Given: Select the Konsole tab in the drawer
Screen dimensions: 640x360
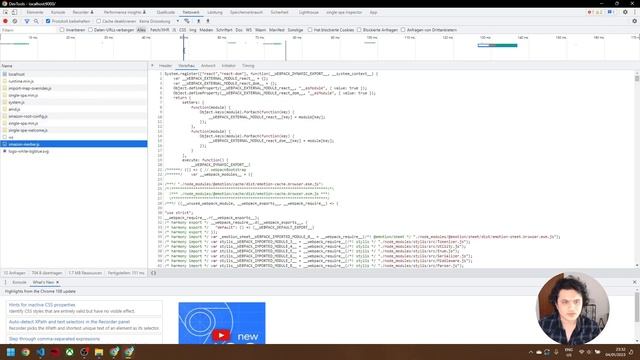Looking at the screenshot, I should (19, 282).
